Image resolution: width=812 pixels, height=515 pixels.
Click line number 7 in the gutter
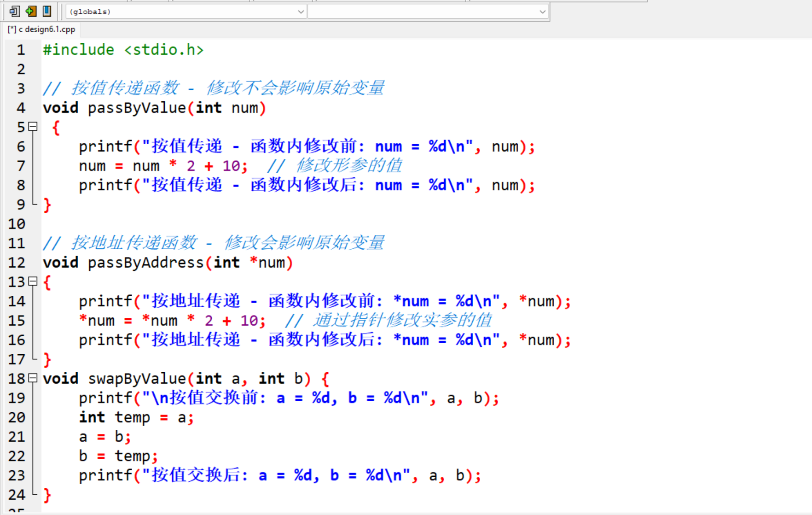click(x=20, y=166)
